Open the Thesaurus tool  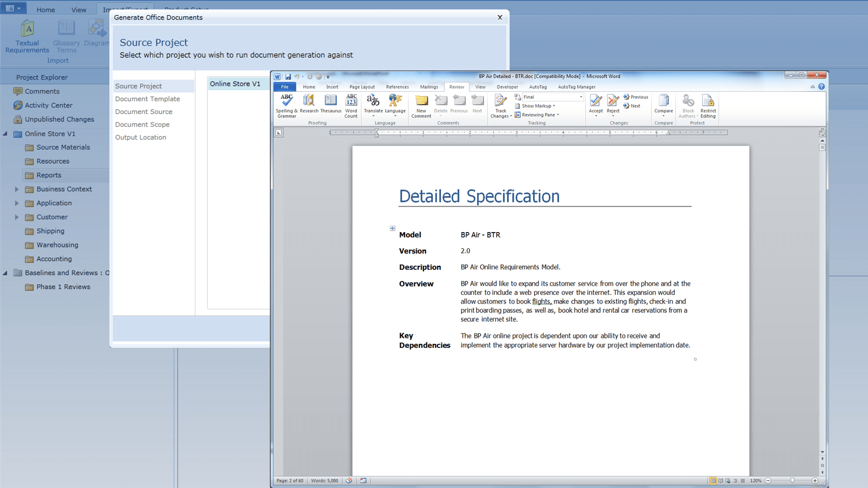pos(330,106)
